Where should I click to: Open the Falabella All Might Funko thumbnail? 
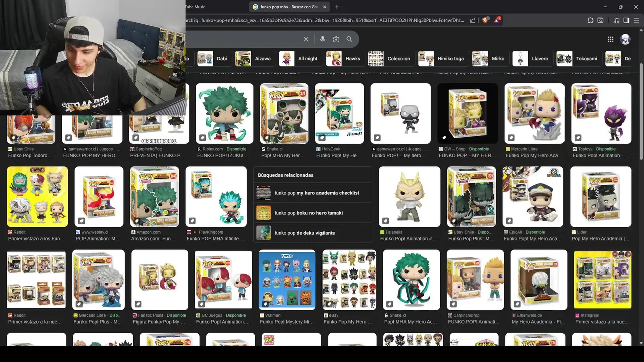point(410,197)
